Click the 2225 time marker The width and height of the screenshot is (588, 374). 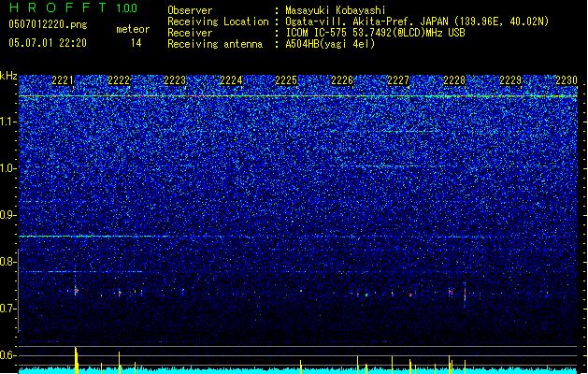point(286,80)
